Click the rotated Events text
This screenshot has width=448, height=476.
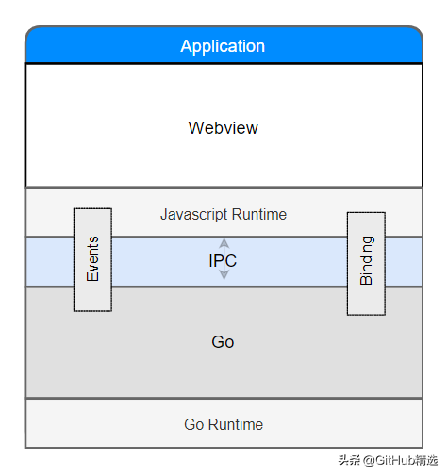pyautogui.click(x=92, y=258)
